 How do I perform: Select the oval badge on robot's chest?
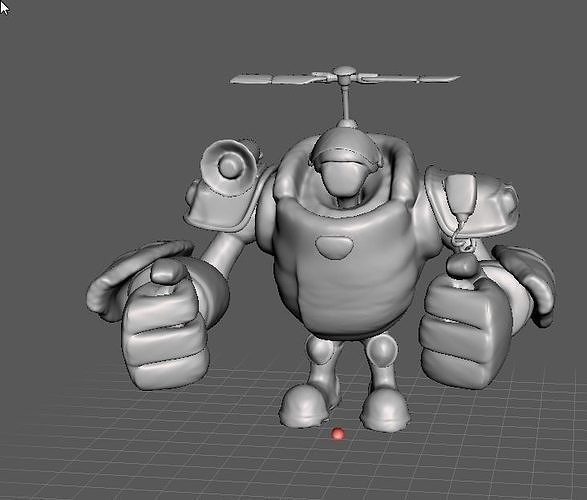[334, 247]
